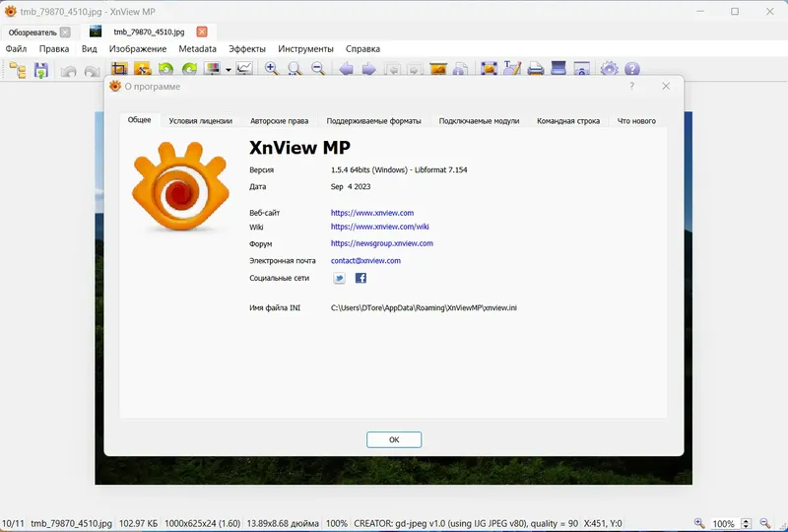788x532 pixels.
Task: Open the https://newsgroup.xnview.com forum link
Action: point(382,243)
